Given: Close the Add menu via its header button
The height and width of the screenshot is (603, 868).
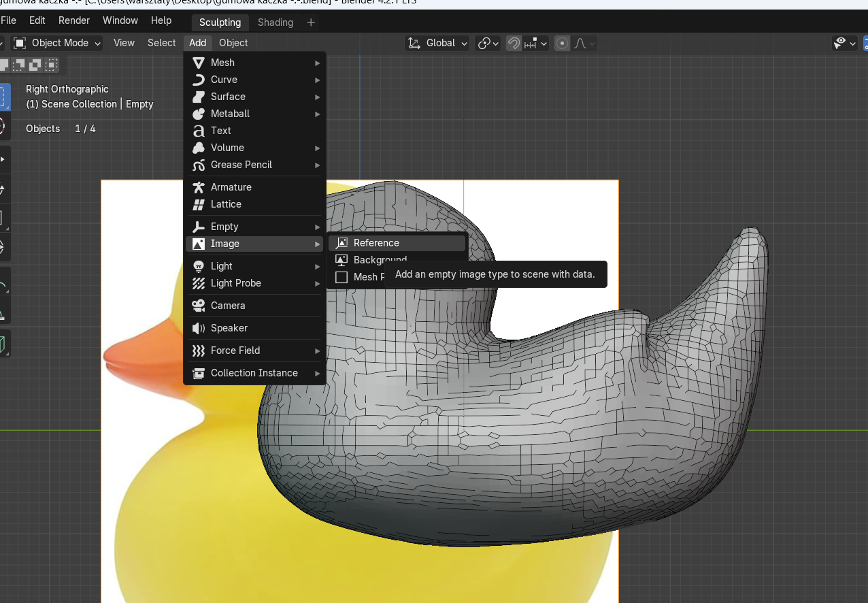Looking at the screenshot, I should point(198,43).
